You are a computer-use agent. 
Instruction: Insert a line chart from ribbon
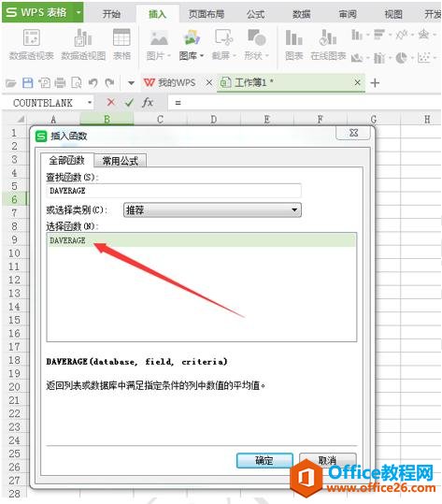click(x=405, y=35)
